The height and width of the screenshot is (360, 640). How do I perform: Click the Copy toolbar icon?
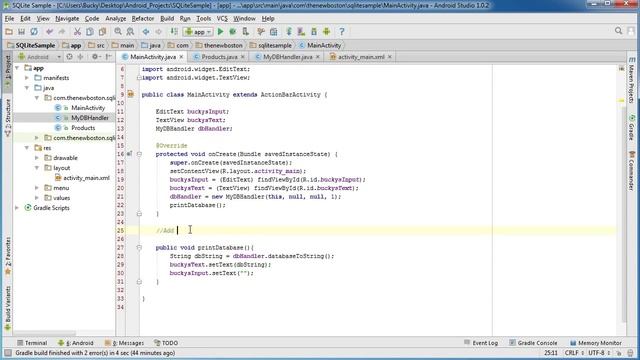click(89, 32)
